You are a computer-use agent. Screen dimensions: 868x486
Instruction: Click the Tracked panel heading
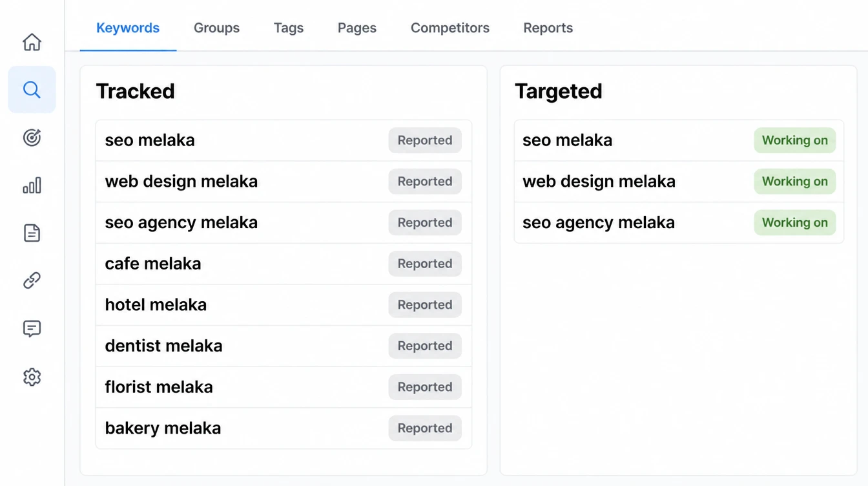point(136,91)
